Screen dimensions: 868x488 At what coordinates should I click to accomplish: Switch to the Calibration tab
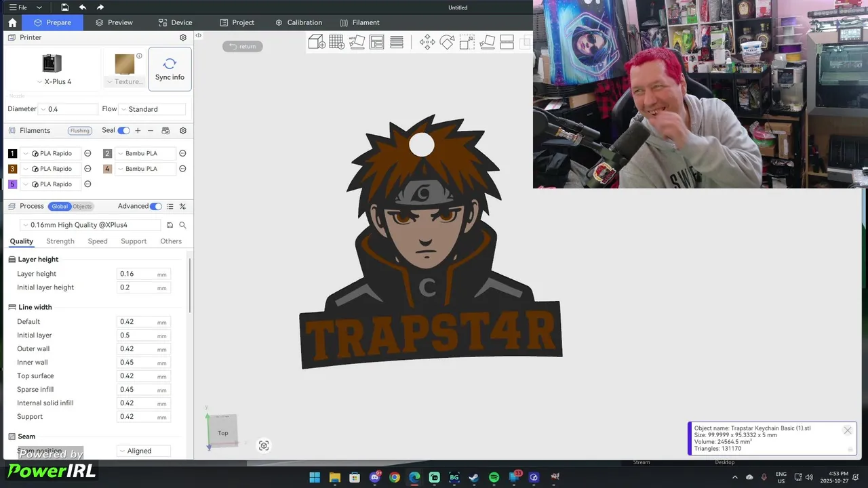[x=298, y=22]
